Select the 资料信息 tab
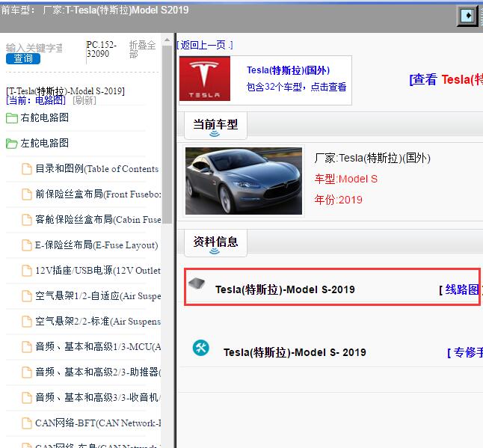Screen dimensions: 483x448 point(215,243)
